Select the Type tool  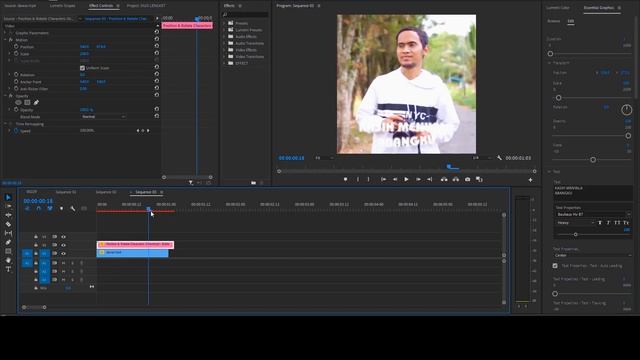coord(8,269)
